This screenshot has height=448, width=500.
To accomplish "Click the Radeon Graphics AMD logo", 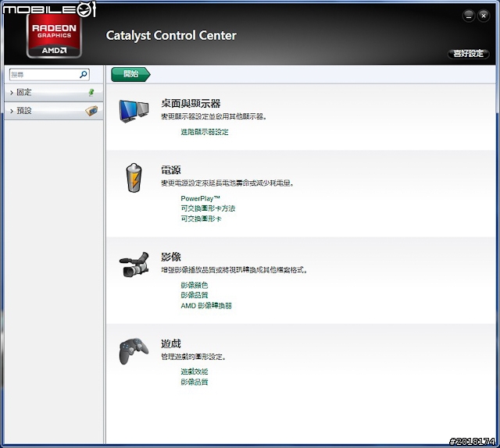I will tap(54, 36).
